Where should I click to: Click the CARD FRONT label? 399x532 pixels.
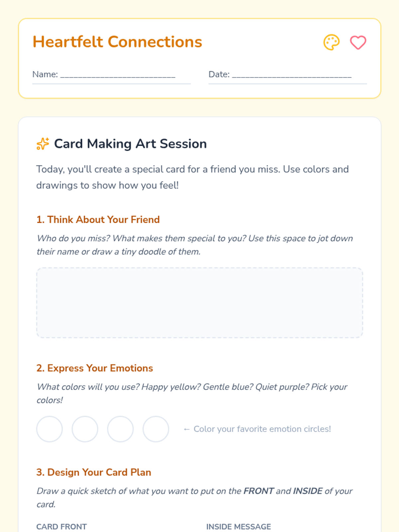coord(62,527)
